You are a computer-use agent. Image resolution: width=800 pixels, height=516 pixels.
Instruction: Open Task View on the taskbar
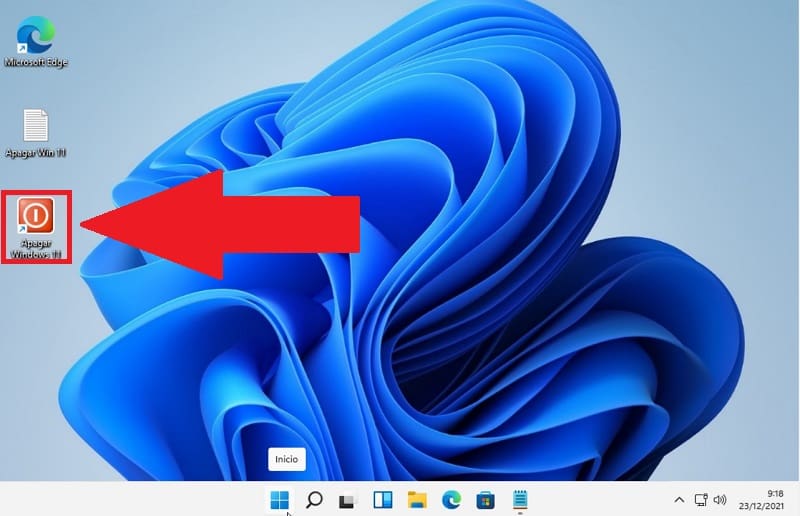[x=347, y=501]
